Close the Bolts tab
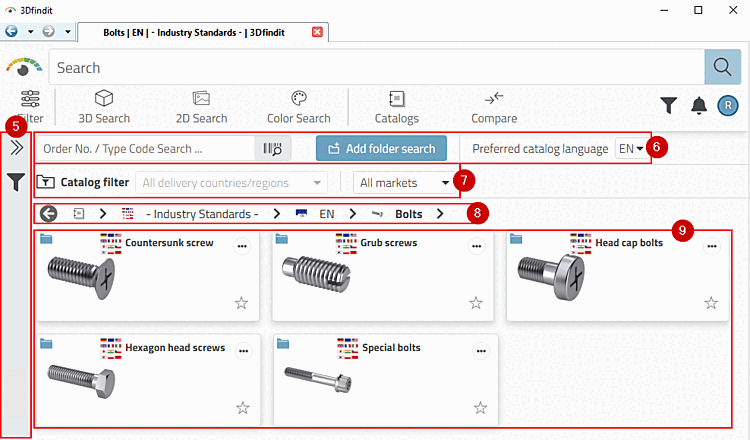 point(317,32)
